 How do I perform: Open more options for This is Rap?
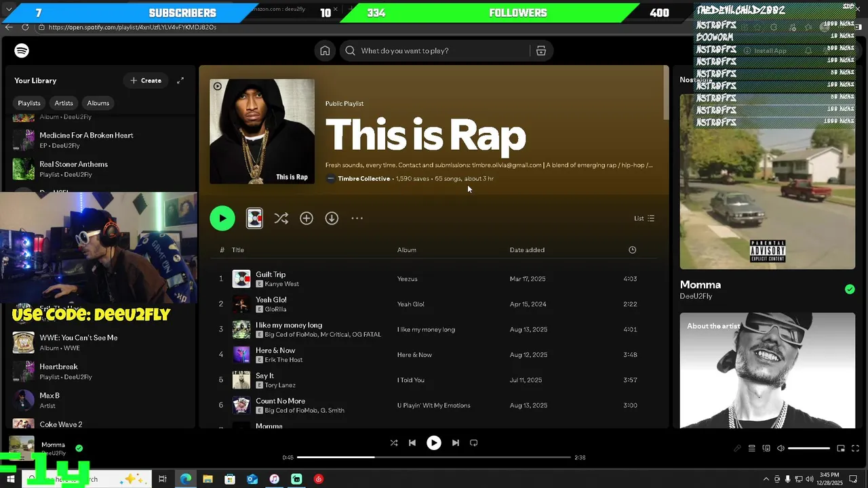357,218
